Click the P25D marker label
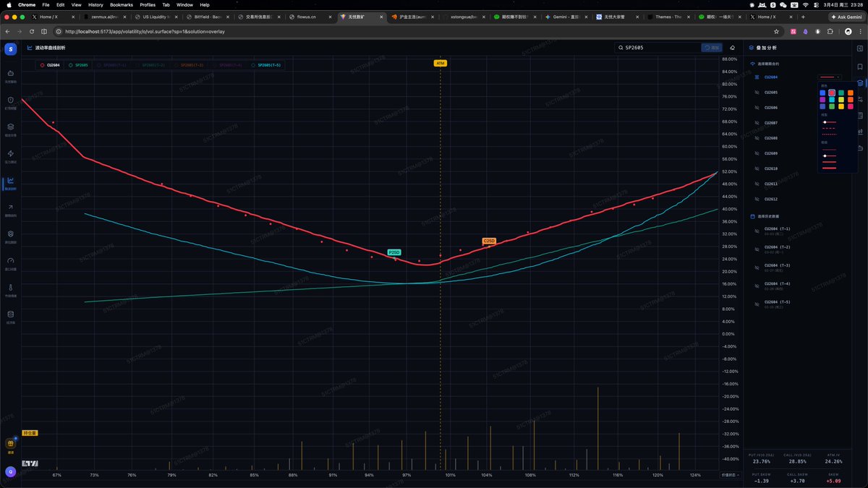The height and width of the screenshot is (488, 868). (x=394, y=252)
